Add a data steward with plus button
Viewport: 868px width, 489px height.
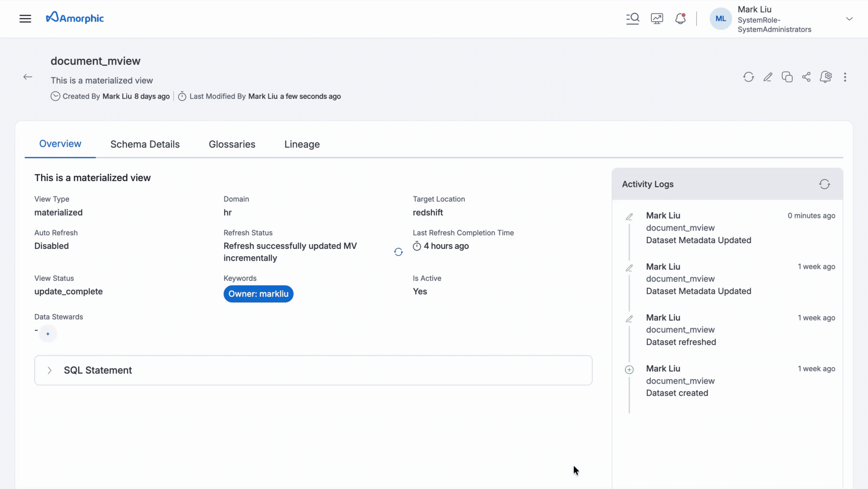point(48,334)
